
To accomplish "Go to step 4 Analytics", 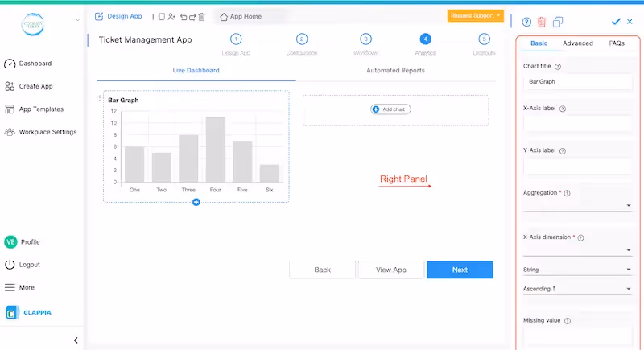I will pos(426,39).
